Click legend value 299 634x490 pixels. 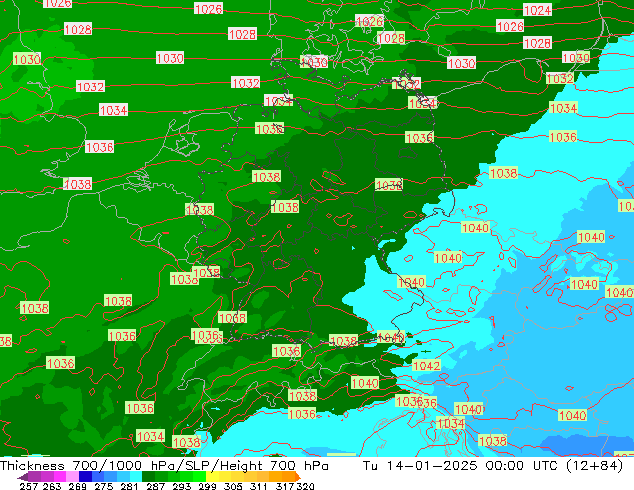point(207,486)
